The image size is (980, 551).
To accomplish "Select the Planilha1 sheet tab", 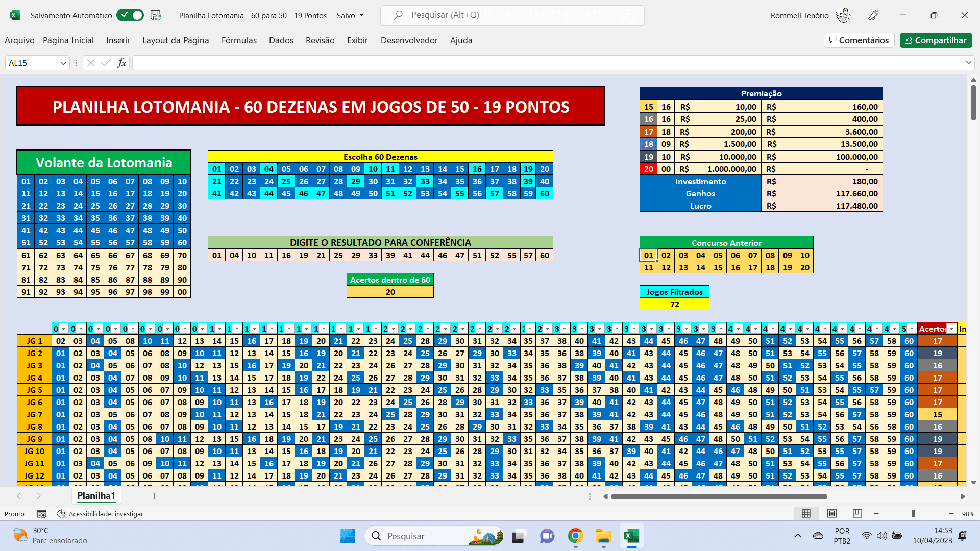I will tap(96, 496).
